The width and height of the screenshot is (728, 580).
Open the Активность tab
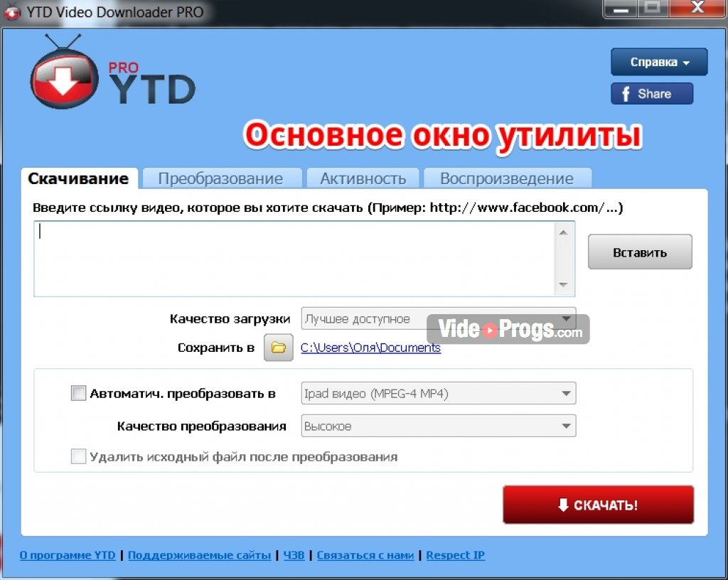coord(363,178)
